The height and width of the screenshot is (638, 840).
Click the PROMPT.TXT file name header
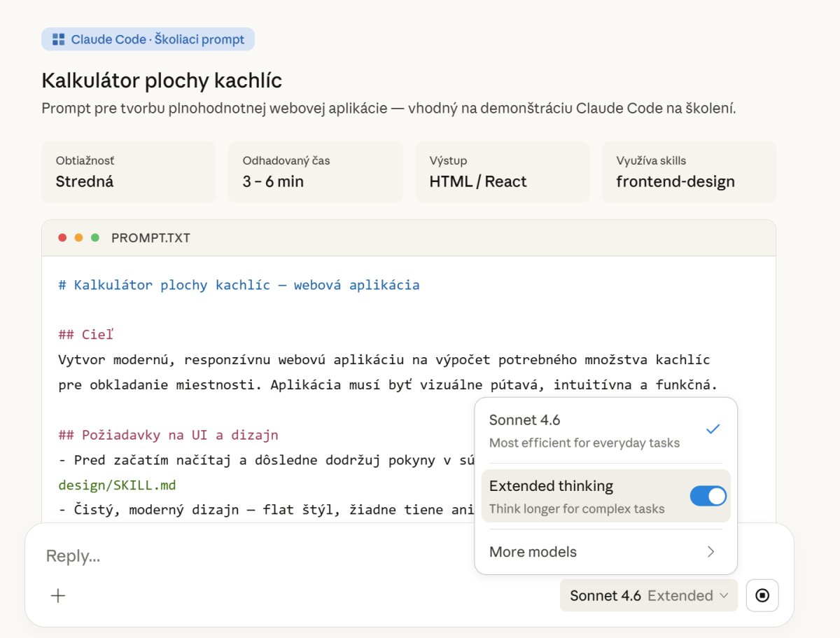coord(150,238)
